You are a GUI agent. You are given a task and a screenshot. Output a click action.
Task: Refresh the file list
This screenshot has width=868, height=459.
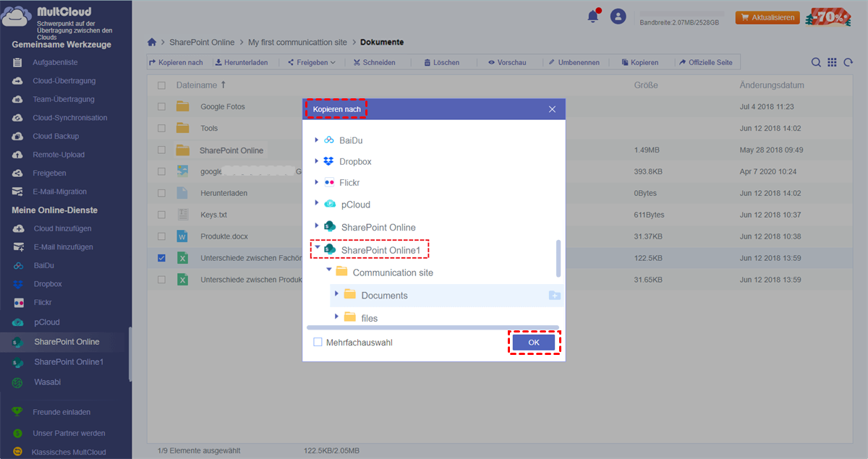(848, 63)
